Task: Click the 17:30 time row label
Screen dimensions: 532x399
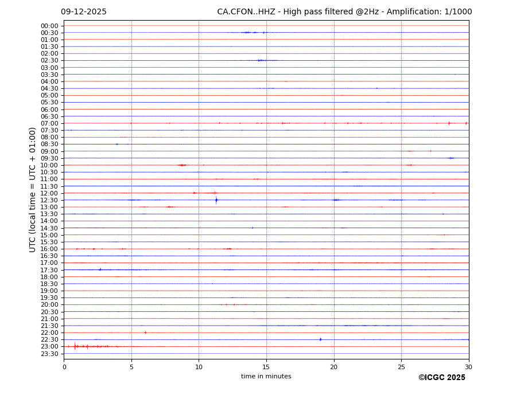Action: pos(49,270)
